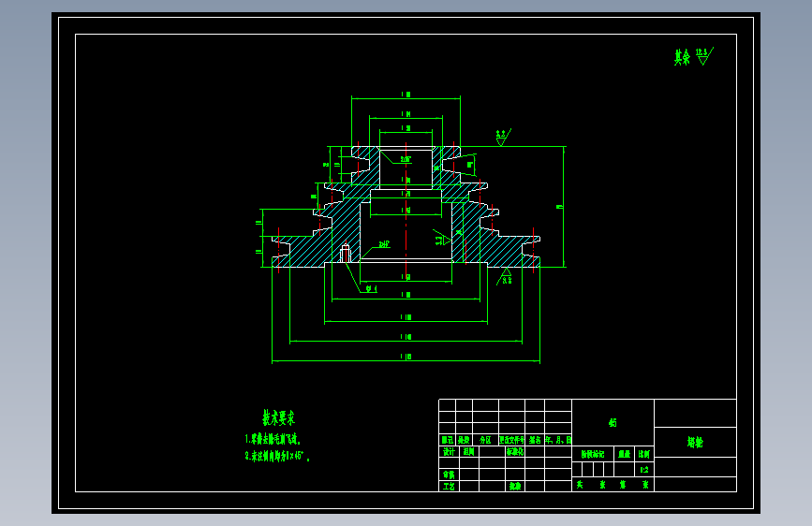812x526 pixels.
Task: Click the 技术要求 heading text
Action: click(278, 417)
